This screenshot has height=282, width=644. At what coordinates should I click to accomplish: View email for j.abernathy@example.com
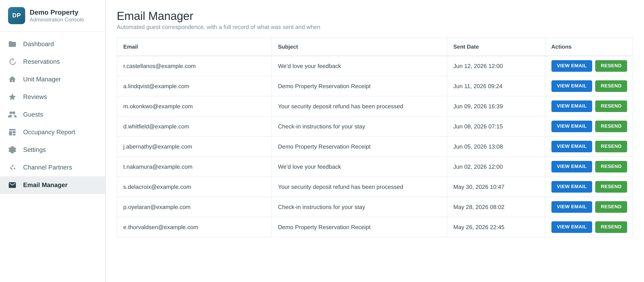point(572,147)
